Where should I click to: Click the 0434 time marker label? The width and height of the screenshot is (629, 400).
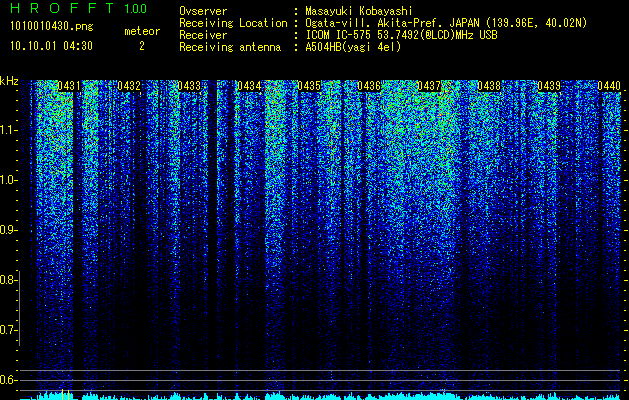click(x=249, y=86)
